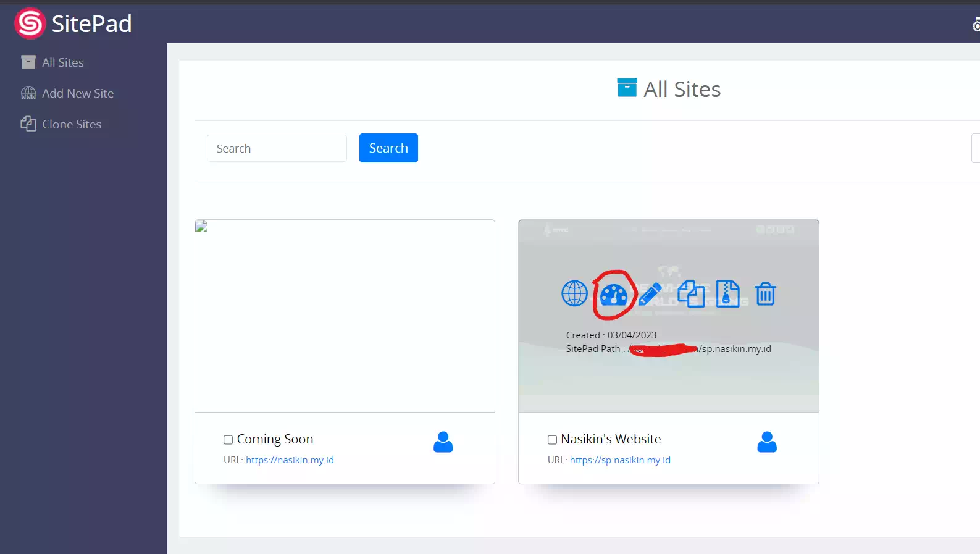Screen dimensions: 980x554
Task: Click the All Sites heading icon
Action: coord(627,88)
